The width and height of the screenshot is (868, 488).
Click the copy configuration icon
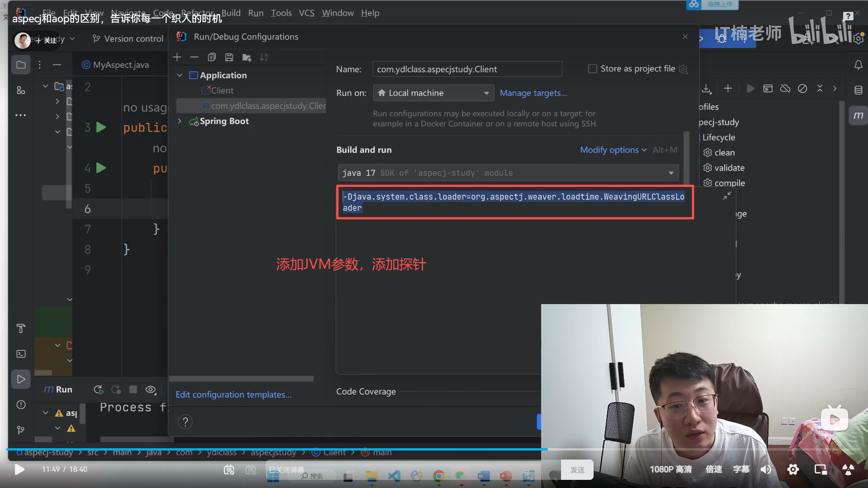click(212, 57)
